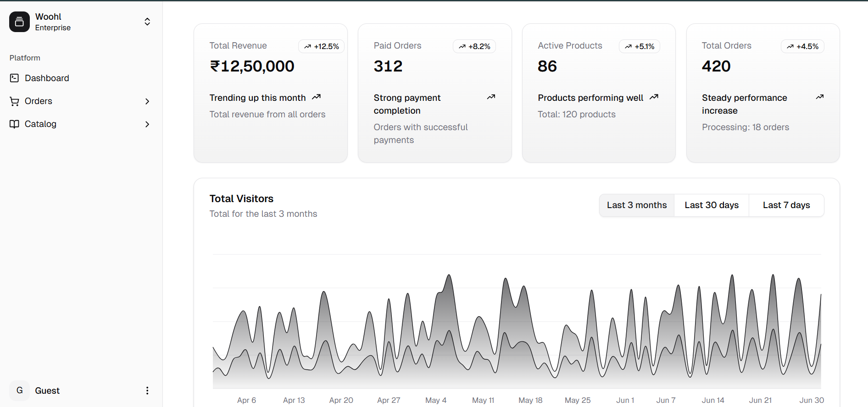This screenshot has width=868, height=407.
Task: Click the May 4 chart axis label
Action: click(435, 400)
